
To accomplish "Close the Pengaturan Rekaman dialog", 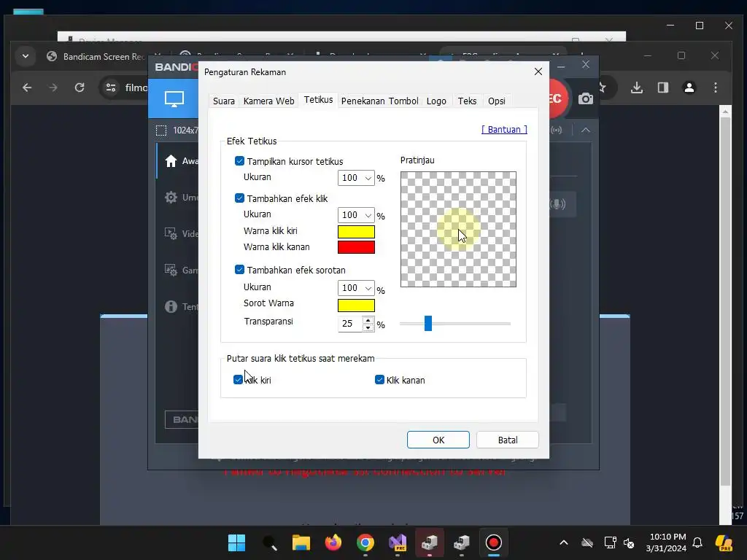I will point(538,71).
